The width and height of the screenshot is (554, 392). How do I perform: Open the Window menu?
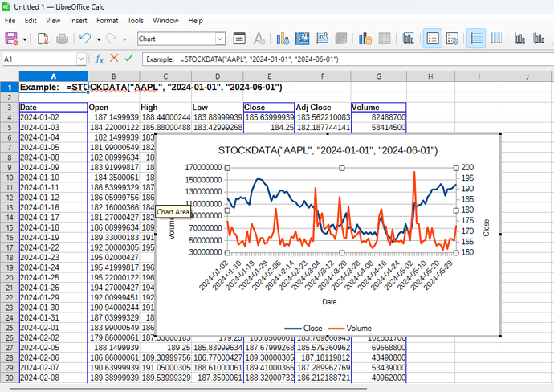(x=165, y=21)
